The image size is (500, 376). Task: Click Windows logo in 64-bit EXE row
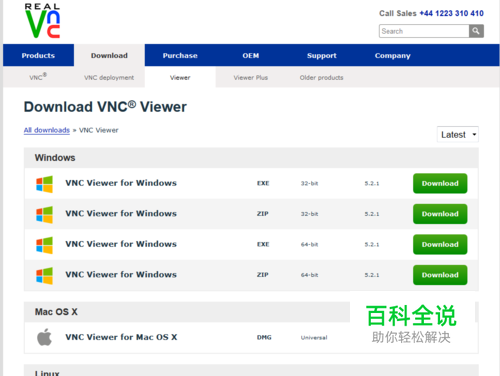44,245
